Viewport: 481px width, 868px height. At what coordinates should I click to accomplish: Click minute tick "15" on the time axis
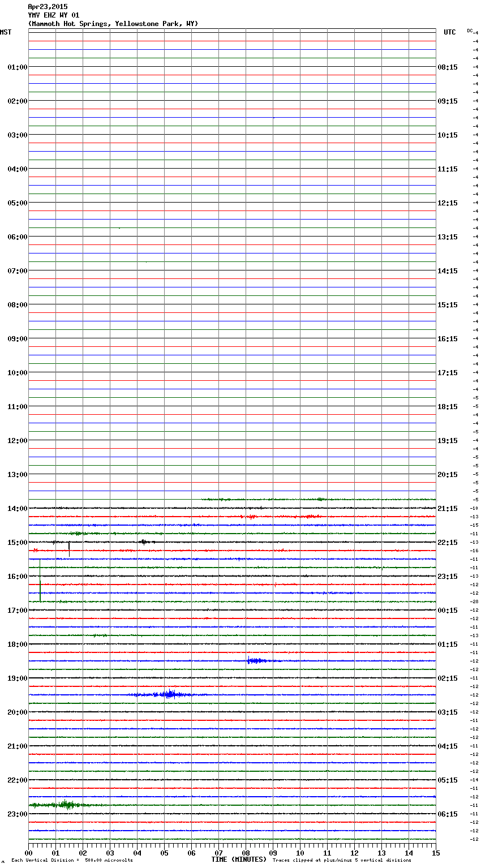point(436,853)
